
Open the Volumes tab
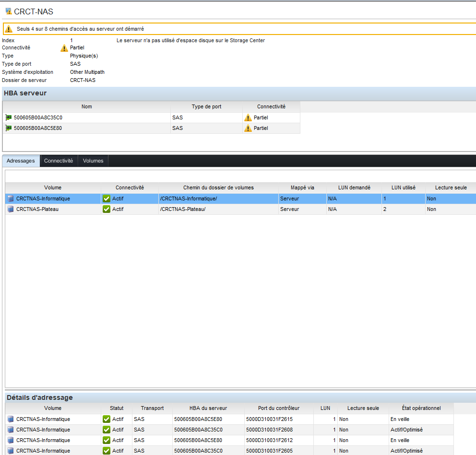[x=93, y=161]
